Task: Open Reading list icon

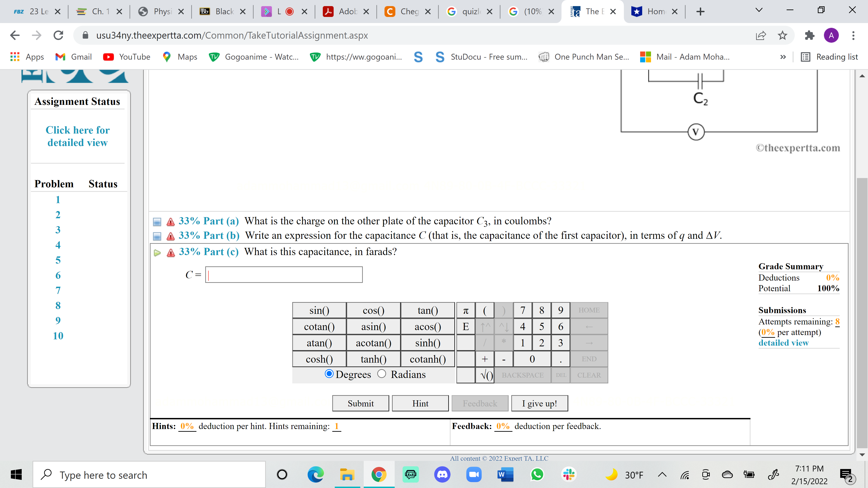Action: (x=805, y=57)
